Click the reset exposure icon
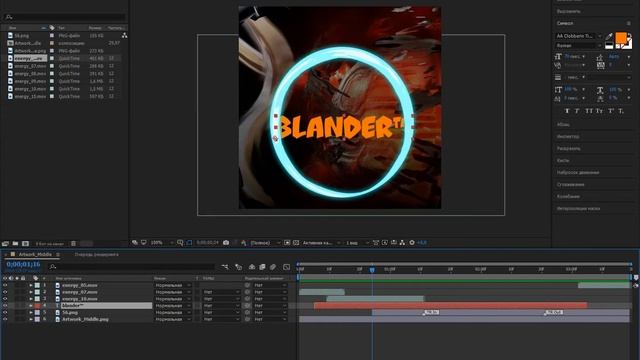Viewport: 640px width, 360px height. coord(412,242)
